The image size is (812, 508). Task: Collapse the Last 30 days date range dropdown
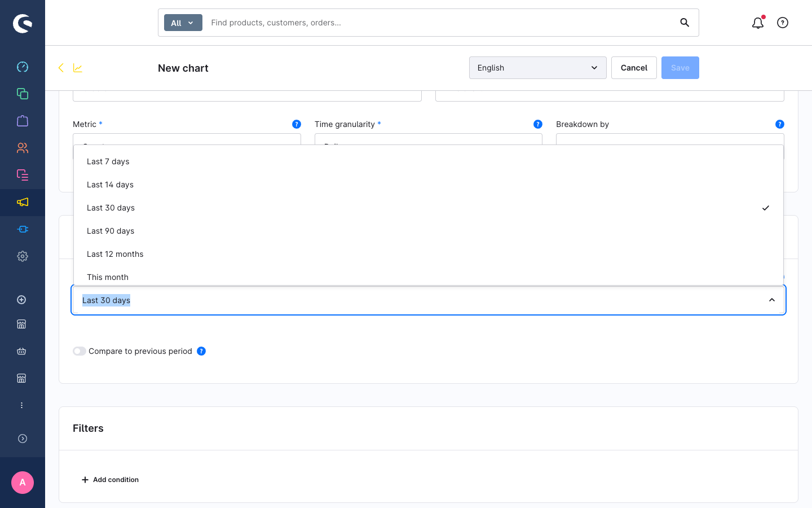click(772, 300)
